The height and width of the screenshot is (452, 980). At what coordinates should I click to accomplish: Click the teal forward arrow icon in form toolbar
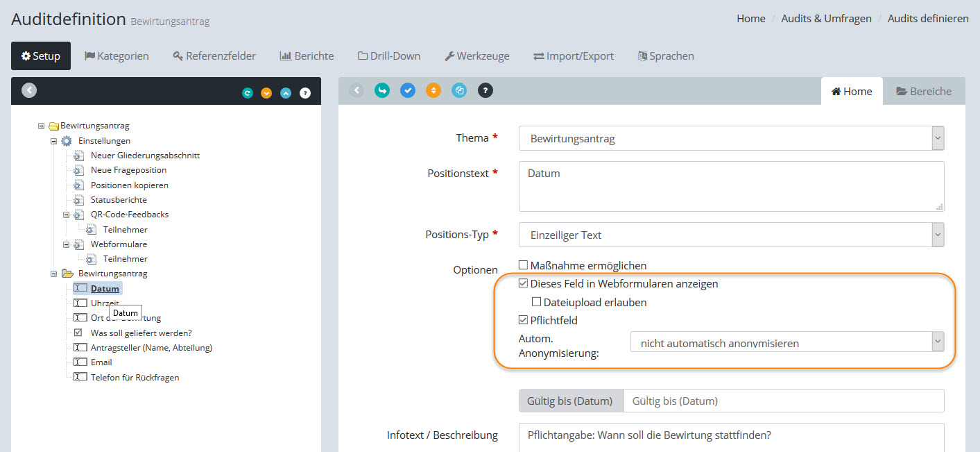382,90
